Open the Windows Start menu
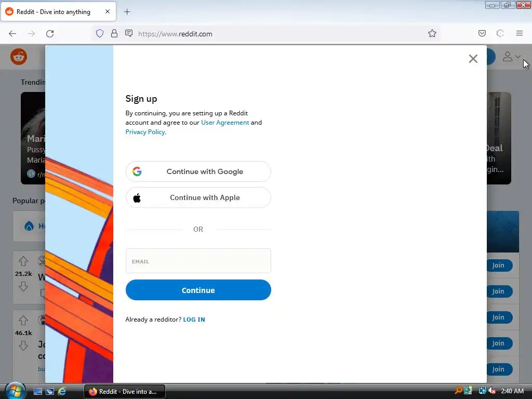The image size is (532, 399). click(15, 391)
